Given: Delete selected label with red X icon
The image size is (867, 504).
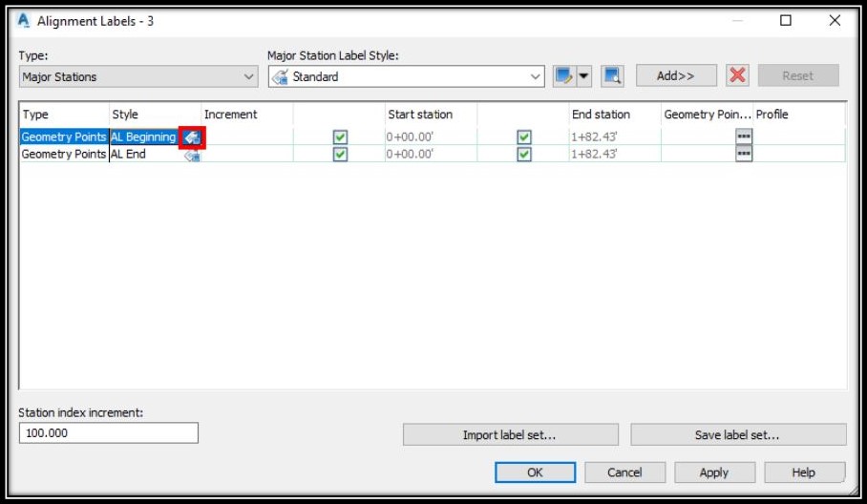Looking at the screenshot, I should [x=737, y=75].
